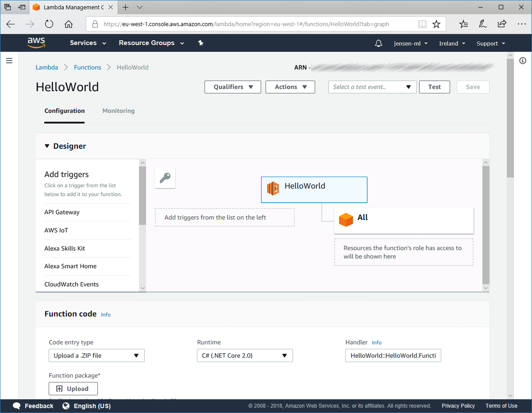Open the Runtime C# selection dropdown
Image resolution: width=532 pixels, height=413 pixels.
[x=245, y=355]
